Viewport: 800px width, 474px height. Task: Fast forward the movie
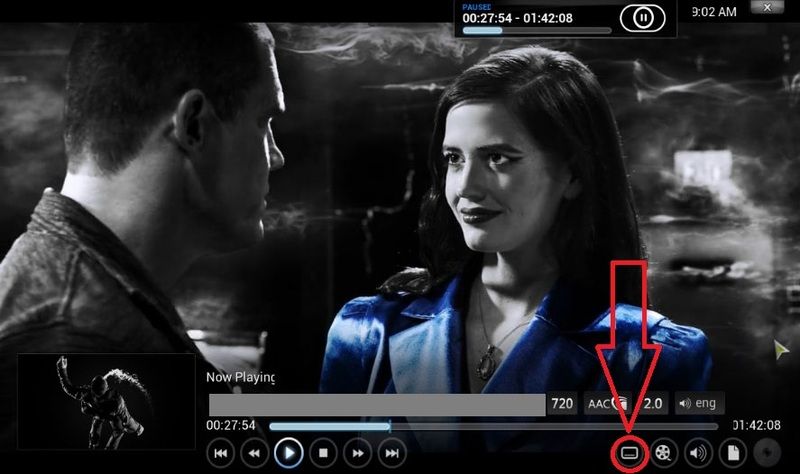click(x=357, y=453)
